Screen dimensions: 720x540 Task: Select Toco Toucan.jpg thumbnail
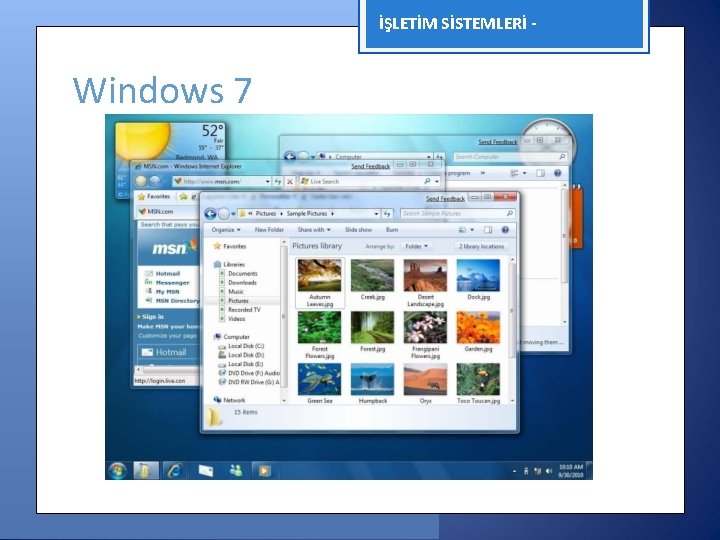click(478, 379)
